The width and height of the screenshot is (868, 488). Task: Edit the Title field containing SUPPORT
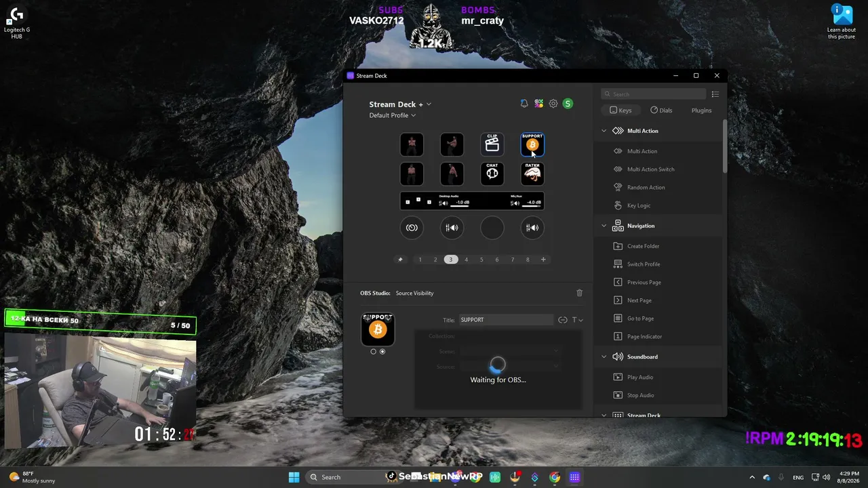tap(506, 320)
